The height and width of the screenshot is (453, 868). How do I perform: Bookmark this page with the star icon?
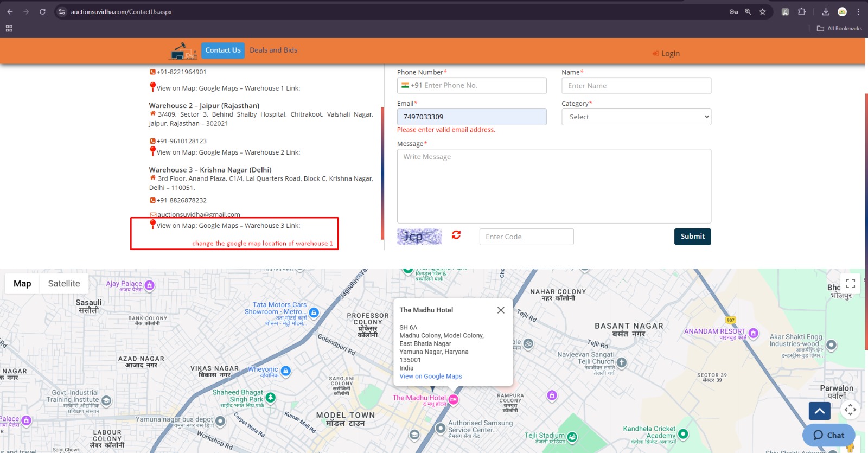point(763,12)
